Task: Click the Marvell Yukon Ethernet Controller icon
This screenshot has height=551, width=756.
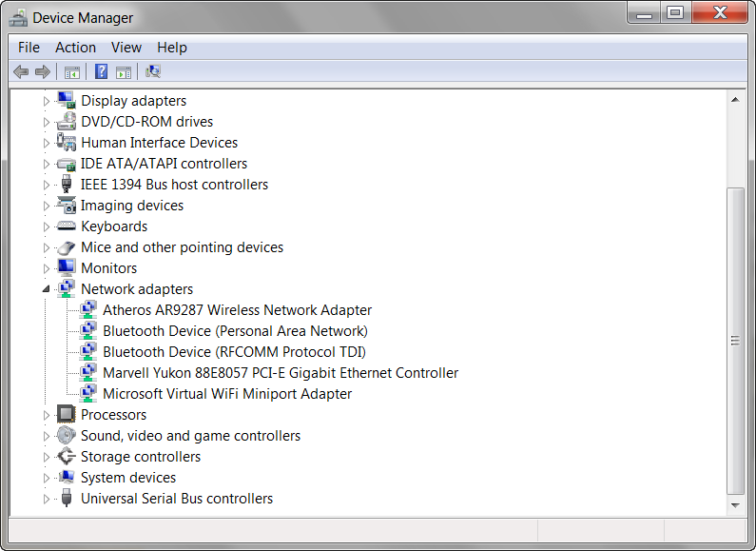Action: [x=87, y=372]
